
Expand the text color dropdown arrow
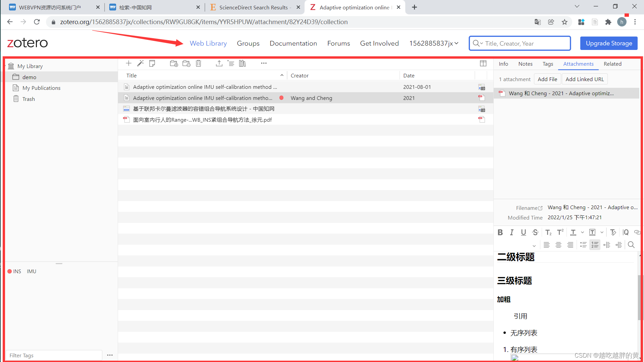[583, 232]
